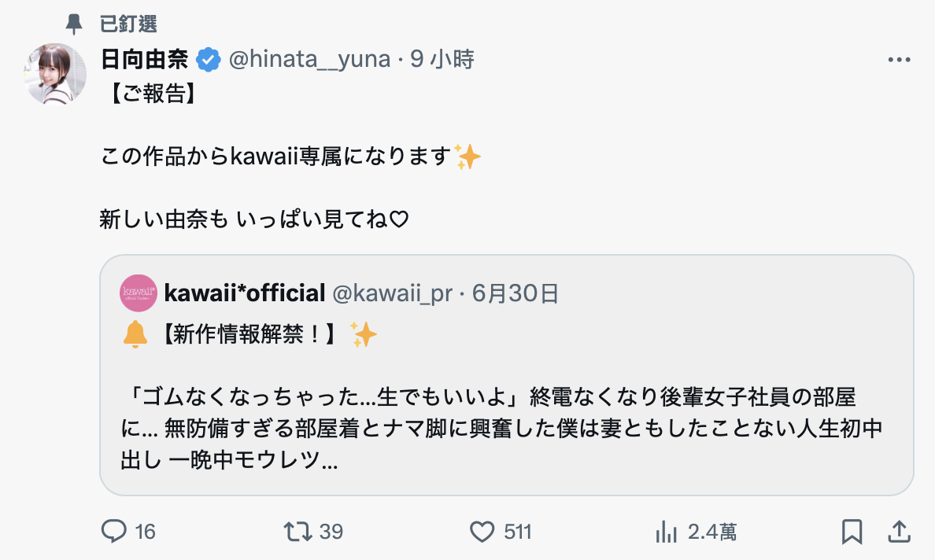Open view analytics bar chart icon
The width and height of the screenshot is (935, 560).
[x=667, y=532]
